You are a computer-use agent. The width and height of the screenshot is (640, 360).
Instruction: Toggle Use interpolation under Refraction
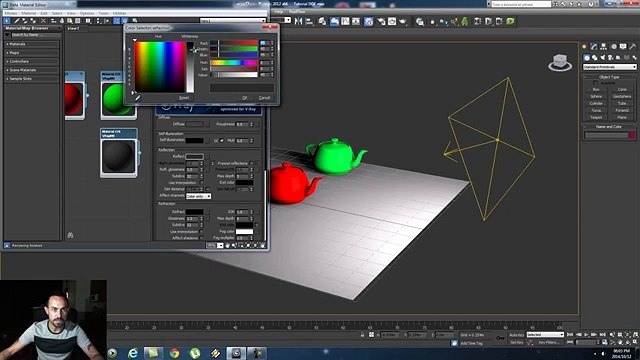click(x=201, y=231)
